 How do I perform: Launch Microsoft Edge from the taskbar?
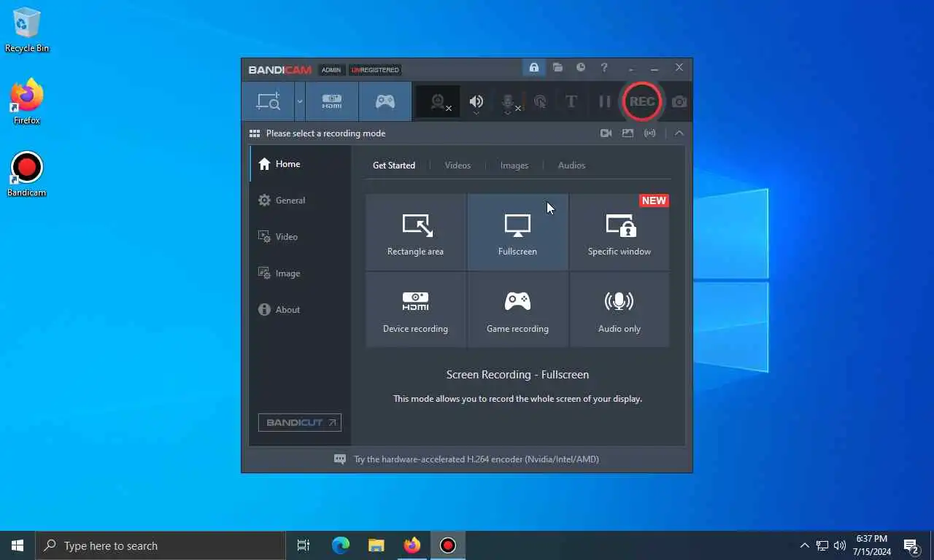341,545
